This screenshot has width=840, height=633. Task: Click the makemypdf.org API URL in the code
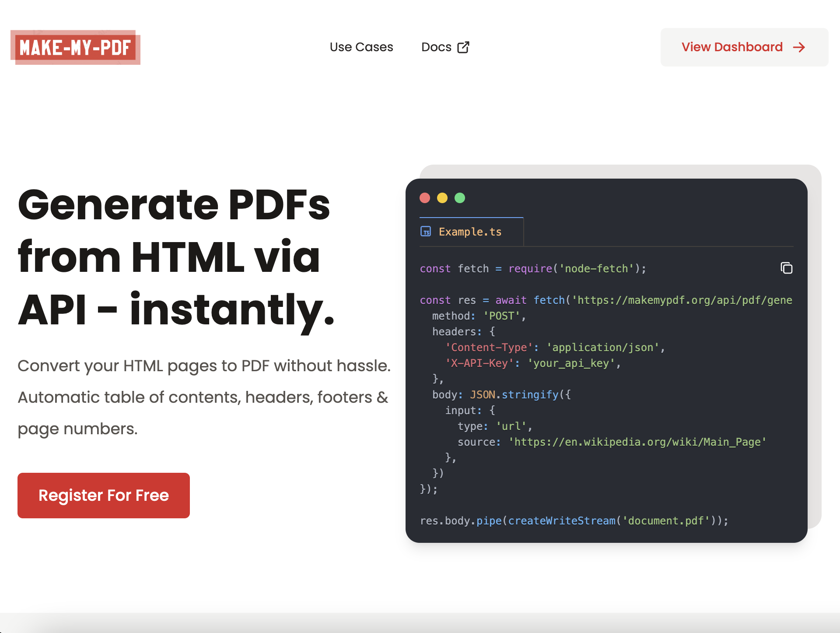682,300
